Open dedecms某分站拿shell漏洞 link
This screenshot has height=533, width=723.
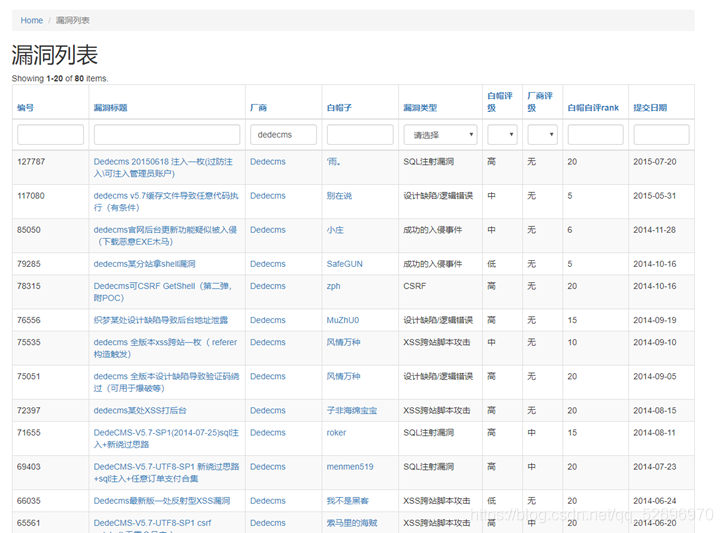(x=144, y=264)
